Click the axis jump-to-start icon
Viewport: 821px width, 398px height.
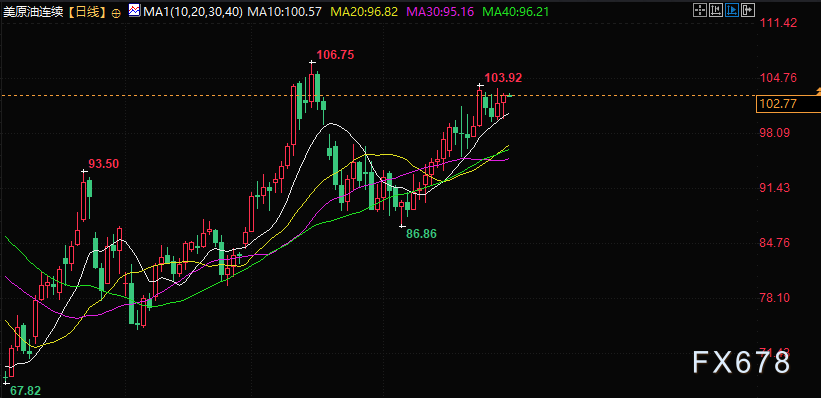(716, 10)
